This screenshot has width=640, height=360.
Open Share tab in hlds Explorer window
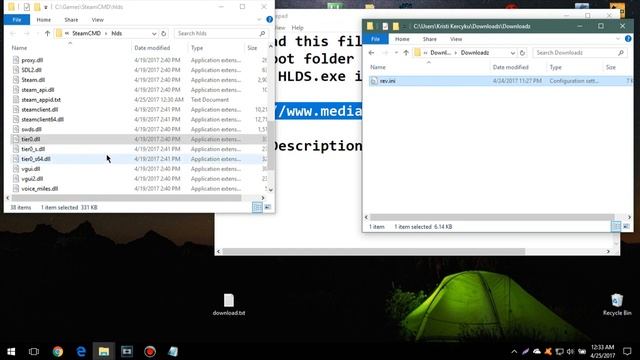click(71, 20)
